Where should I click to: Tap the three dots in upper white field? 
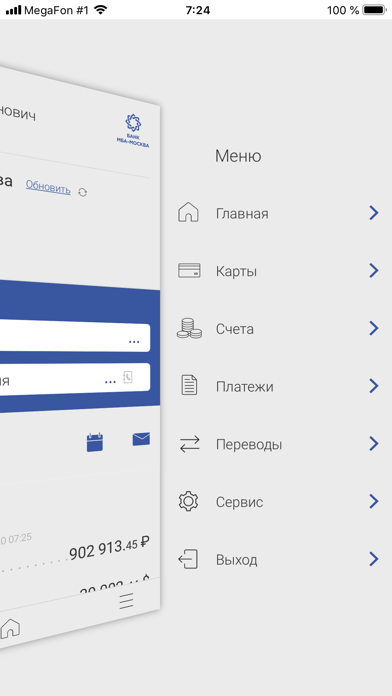coord(134,342)
